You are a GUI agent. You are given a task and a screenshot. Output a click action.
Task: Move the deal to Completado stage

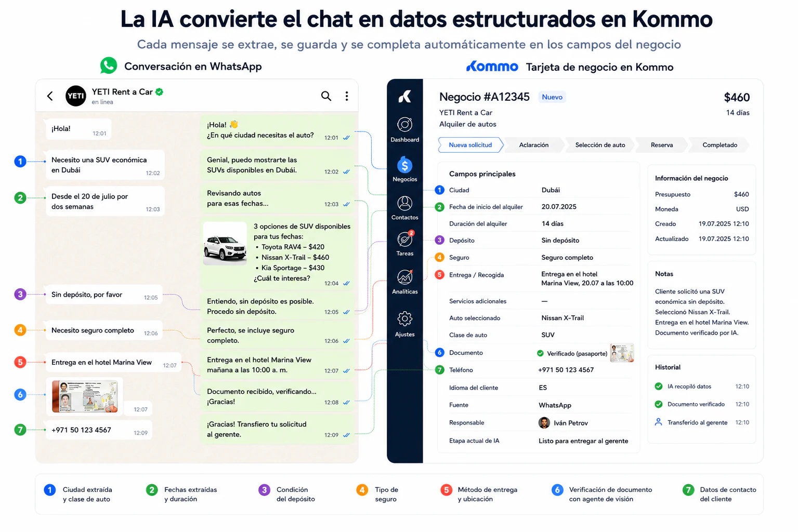tap(720, 145)
